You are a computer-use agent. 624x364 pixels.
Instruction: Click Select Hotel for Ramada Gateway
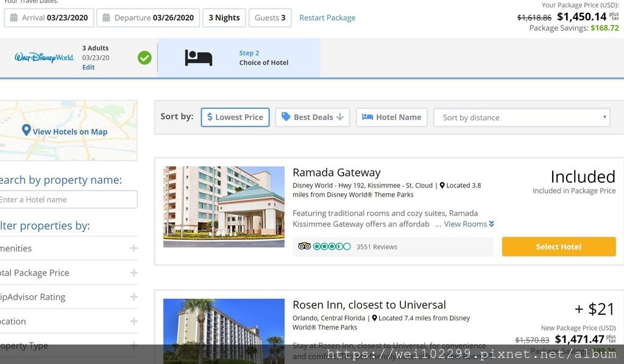pyautogui.click(x=559, y=247)
